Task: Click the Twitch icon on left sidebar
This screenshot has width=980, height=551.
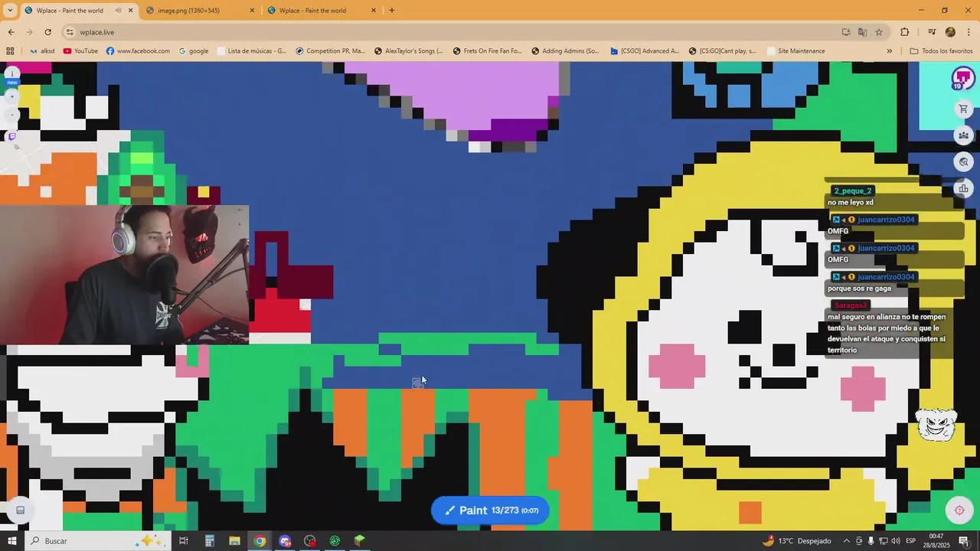Action: coord(11,136)
